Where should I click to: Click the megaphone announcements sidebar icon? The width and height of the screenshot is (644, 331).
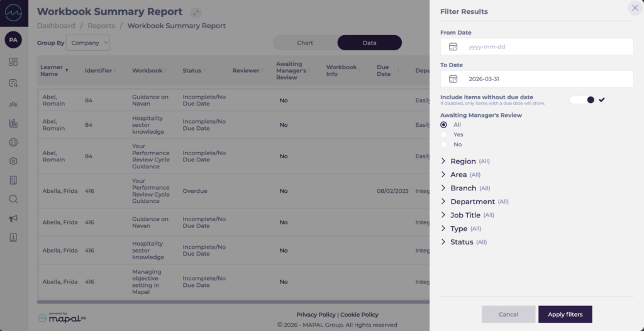[x=13, y=218]
